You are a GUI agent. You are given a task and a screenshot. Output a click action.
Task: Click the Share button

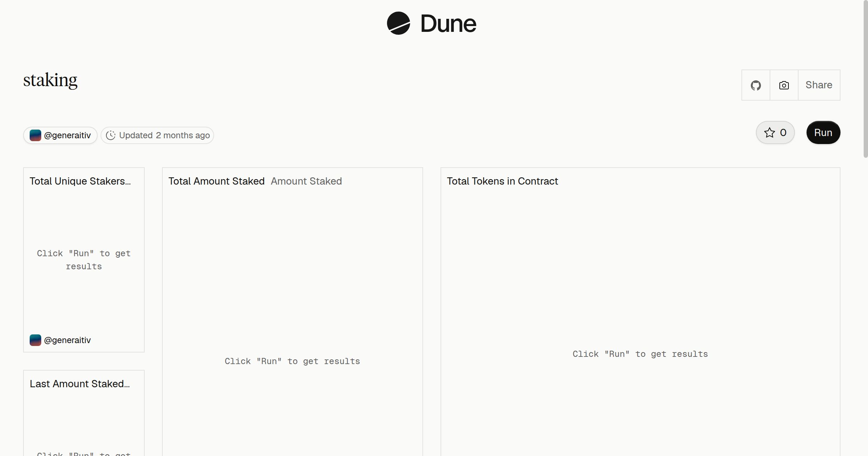pos(819,85)
